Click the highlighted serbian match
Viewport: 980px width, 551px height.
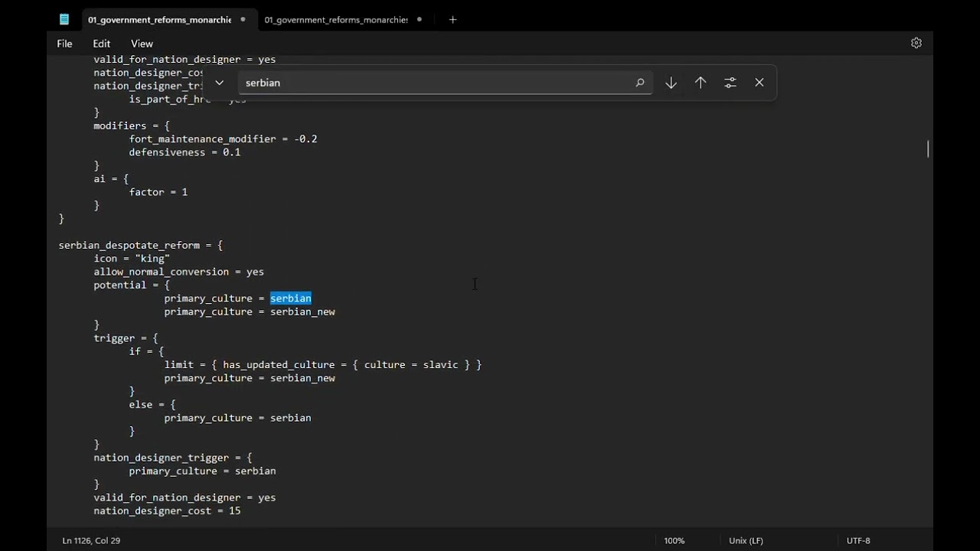(x=290, y=298)
